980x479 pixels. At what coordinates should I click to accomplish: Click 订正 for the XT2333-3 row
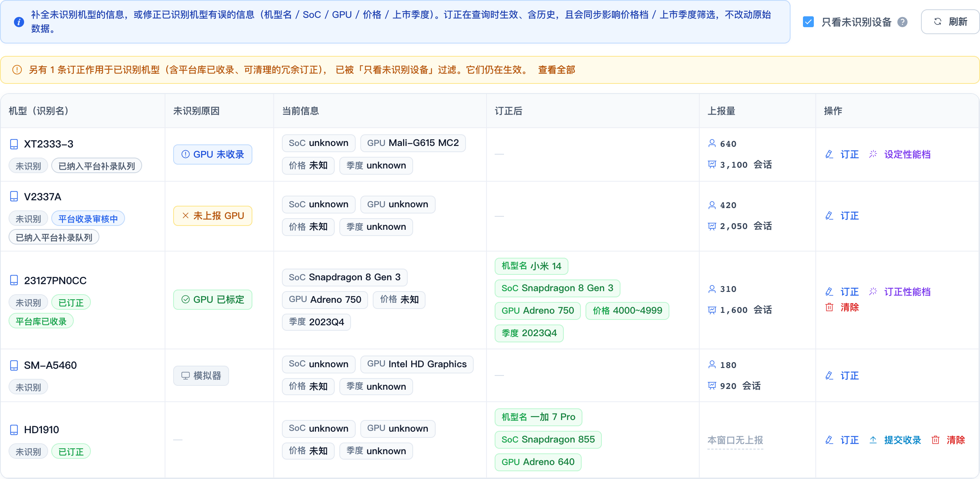click(842, 154)
